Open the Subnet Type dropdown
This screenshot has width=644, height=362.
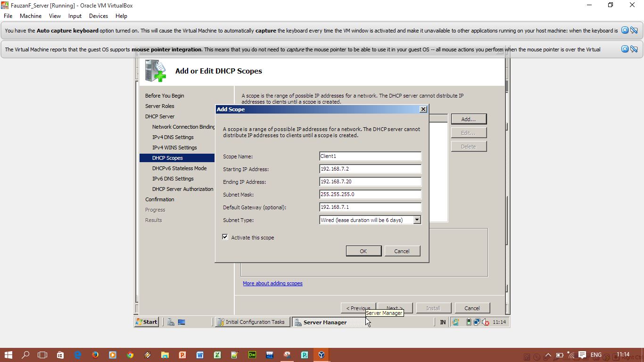416,220
